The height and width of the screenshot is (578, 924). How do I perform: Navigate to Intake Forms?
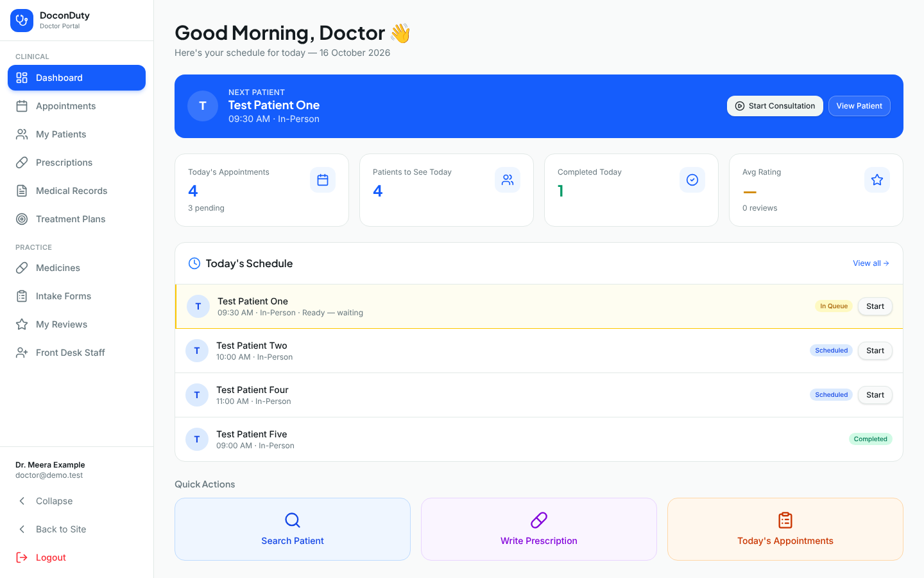77,296
